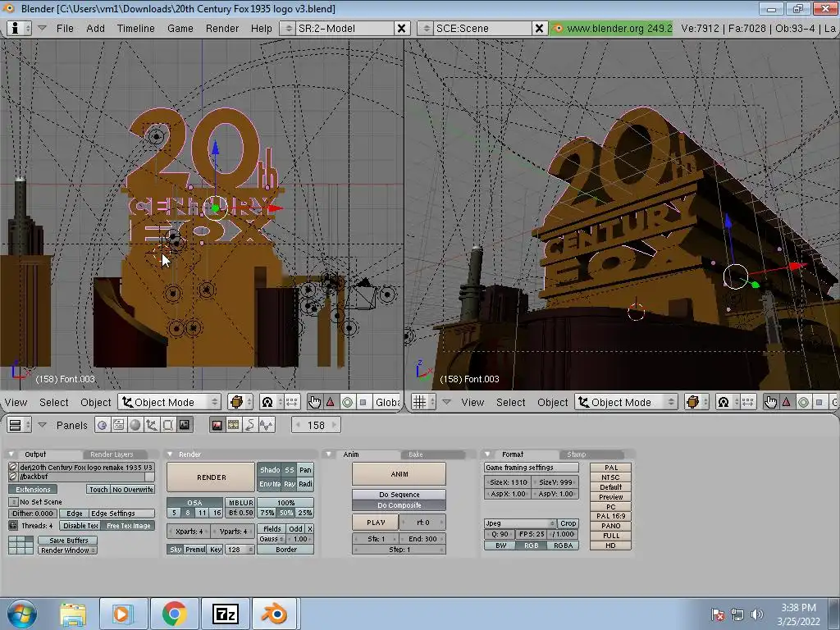Open the Render Window display dropdown

(x=67, y=550)
